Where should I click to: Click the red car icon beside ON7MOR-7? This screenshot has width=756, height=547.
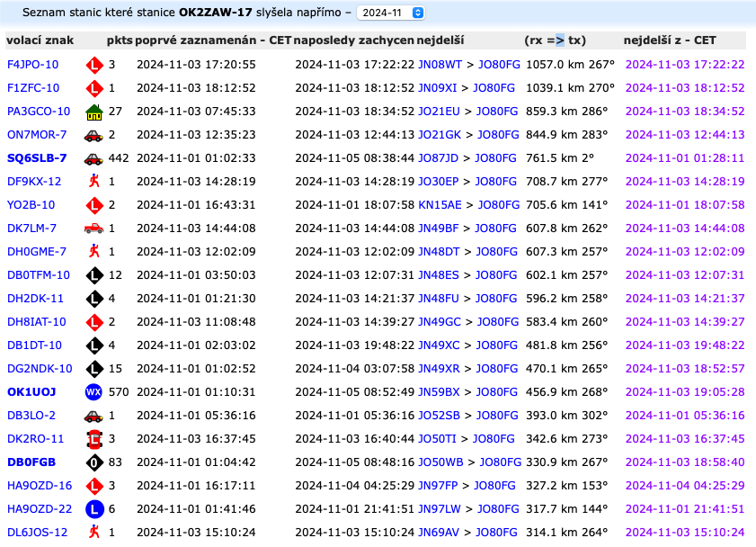coord(93,135)
